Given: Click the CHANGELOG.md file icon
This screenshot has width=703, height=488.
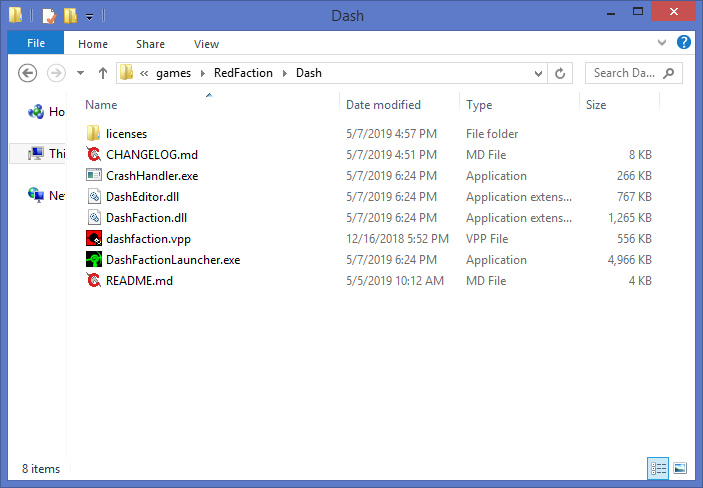Looking at the screenshot, I should (x=94, y=155).
